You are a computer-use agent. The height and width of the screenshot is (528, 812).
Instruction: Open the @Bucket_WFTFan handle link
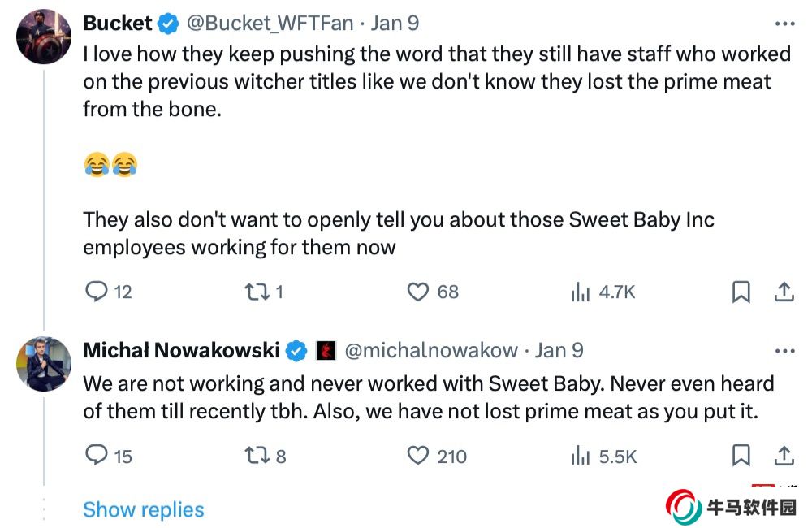pos(270,24)
